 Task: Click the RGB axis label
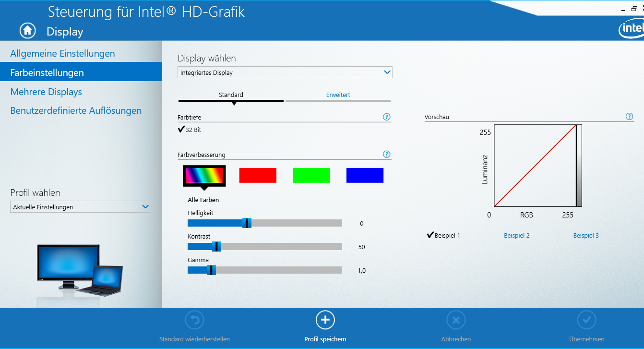pyautogui.click(x=526, y=215)
